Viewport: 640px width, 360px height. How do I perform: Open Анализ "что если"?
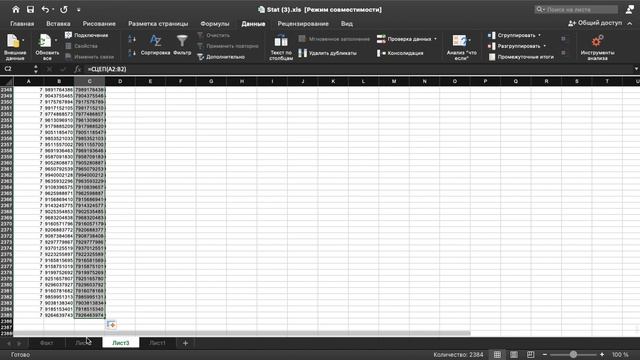462,47
